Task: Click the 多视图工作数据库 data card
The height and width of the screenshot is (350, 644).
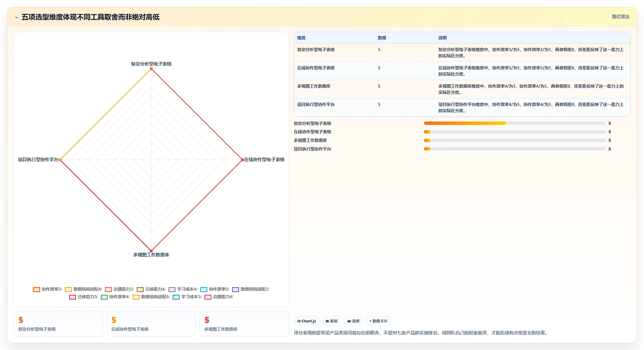Action: click(244, 323)
